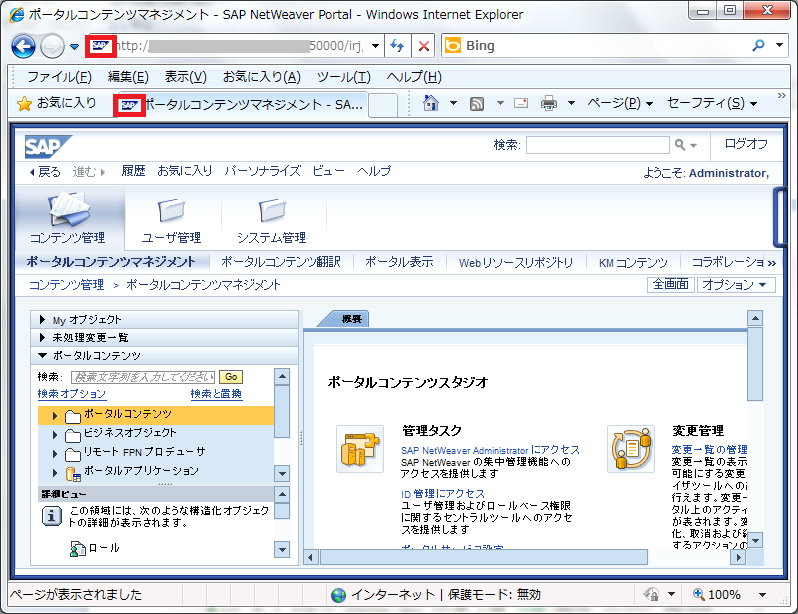This screenshot has width=798, height=614.
Task: Click the portal search magnifier icon
Action: click(x=680, y=145)
